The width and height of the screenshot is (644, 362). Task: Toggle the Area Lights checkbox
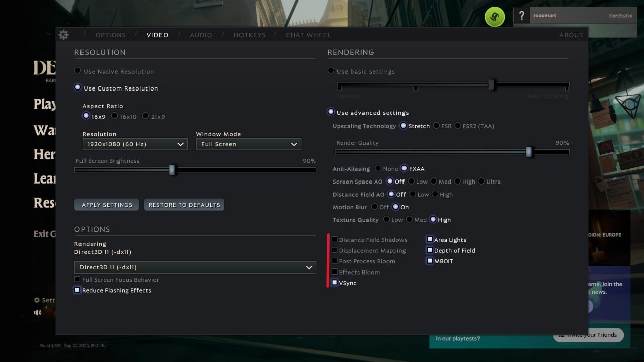430,240
